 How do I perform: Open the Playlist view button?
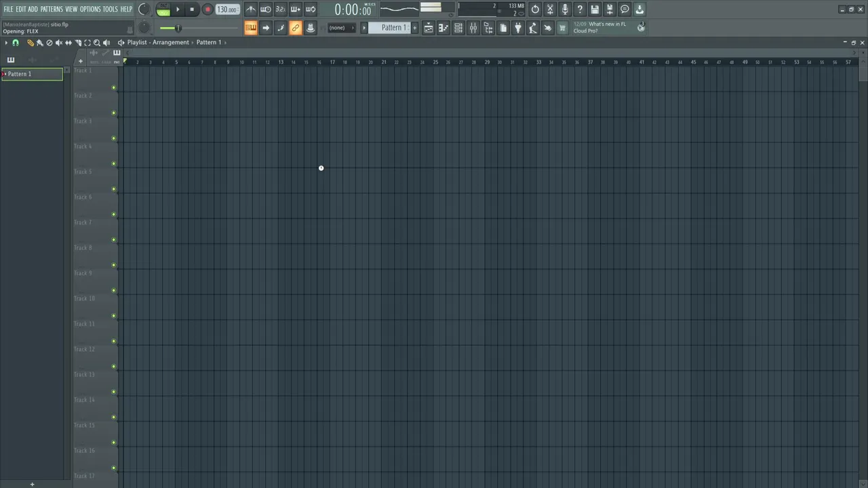(x=429, y=28)
